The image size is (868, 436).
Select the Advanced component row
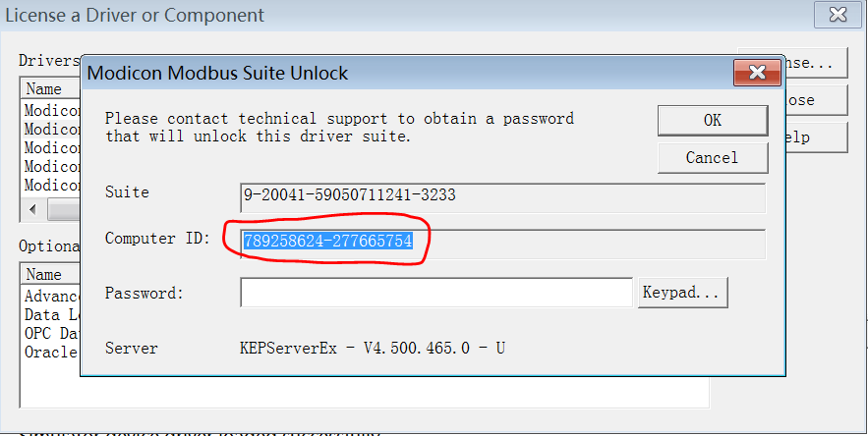tap(51, 296)
